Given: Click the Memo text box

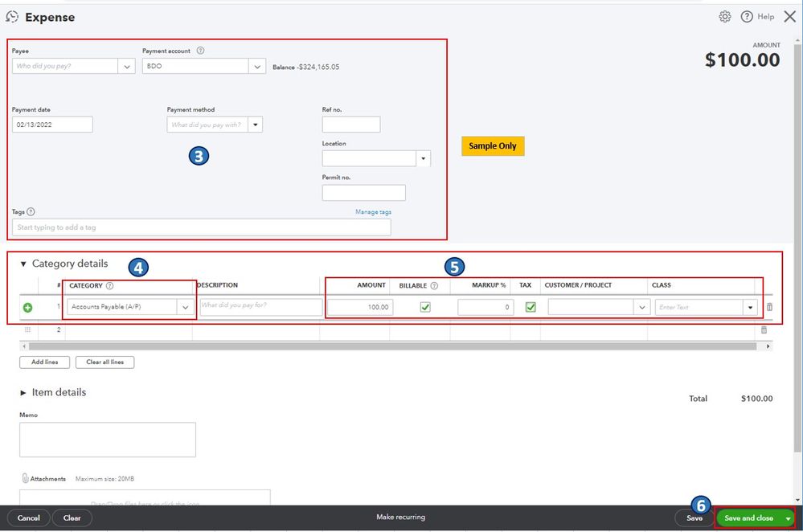Looking at the screenshot, I should point(108,440).
